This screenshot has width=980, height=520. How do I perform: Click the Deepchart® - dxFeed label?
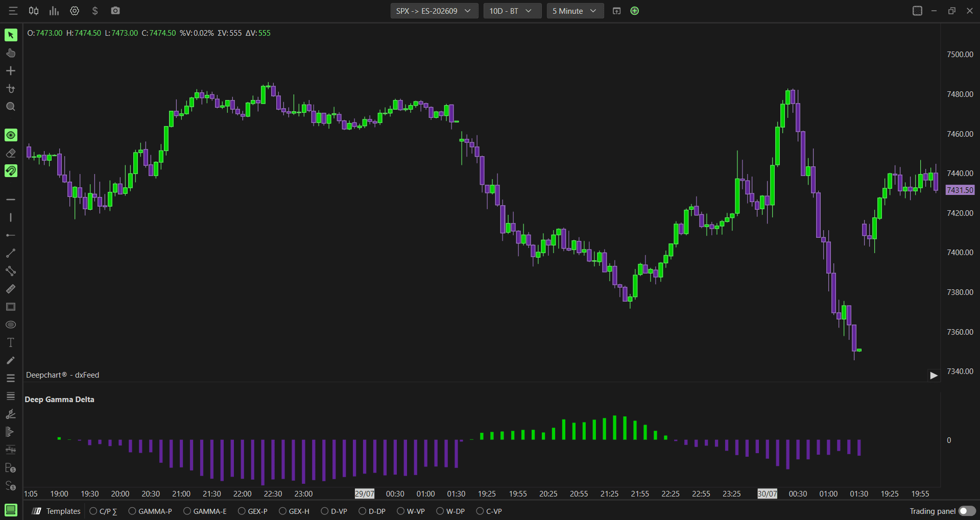point(63,375)
